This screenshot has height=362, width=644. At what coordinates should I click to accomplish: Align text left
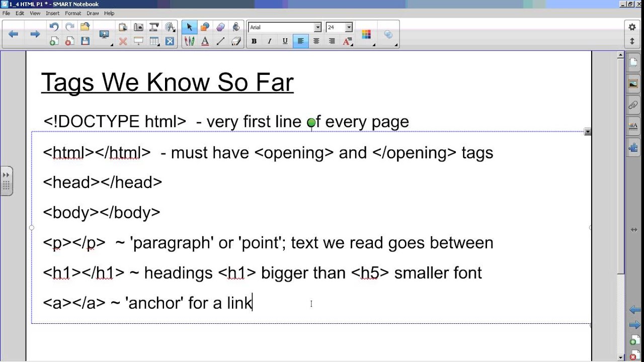[301, 41]
